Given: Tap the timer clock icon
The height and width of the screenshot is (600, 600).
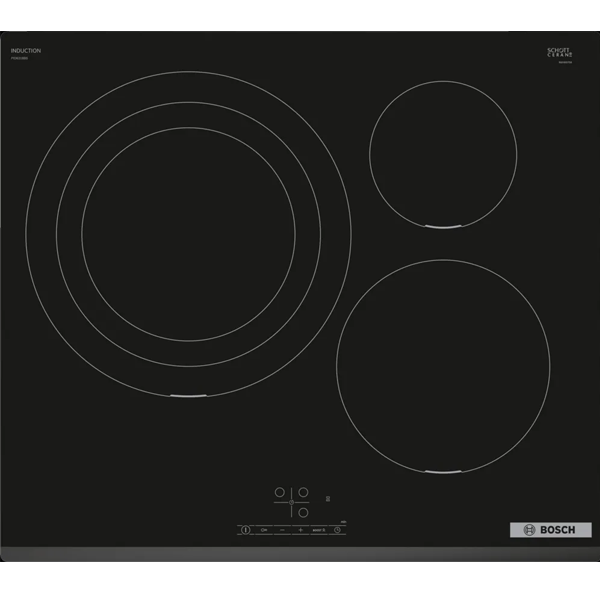Looking at the screenshot, I should click(x=337, y=529).
